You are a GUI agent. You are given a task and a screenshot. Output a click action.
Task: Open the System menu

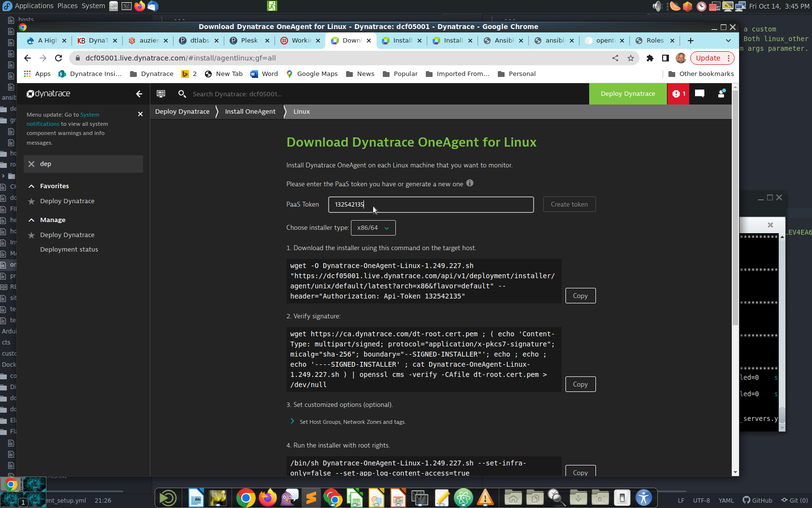click(93, 6)
